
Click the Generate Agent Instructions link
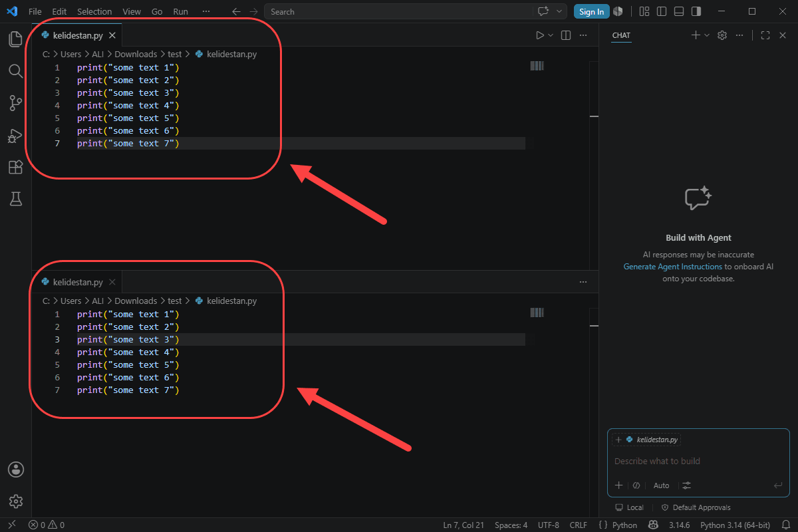coord(672,267)
